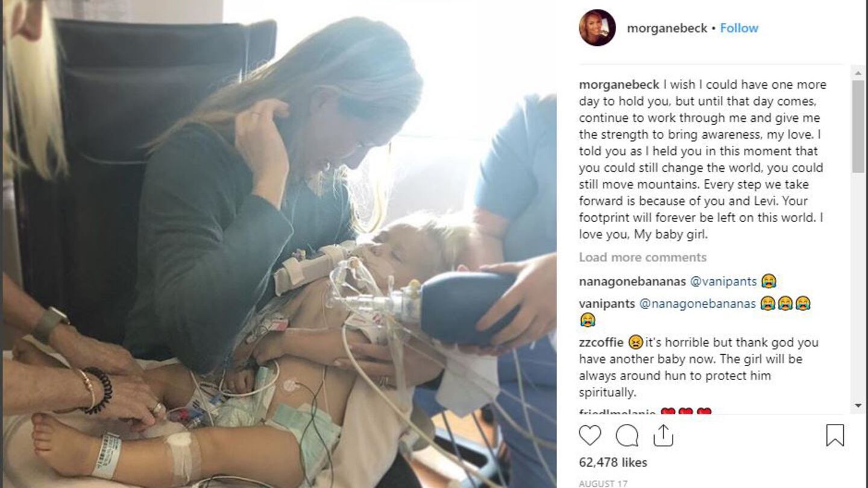
Task: Tap the share arrow icon
Action: [663, 435]
